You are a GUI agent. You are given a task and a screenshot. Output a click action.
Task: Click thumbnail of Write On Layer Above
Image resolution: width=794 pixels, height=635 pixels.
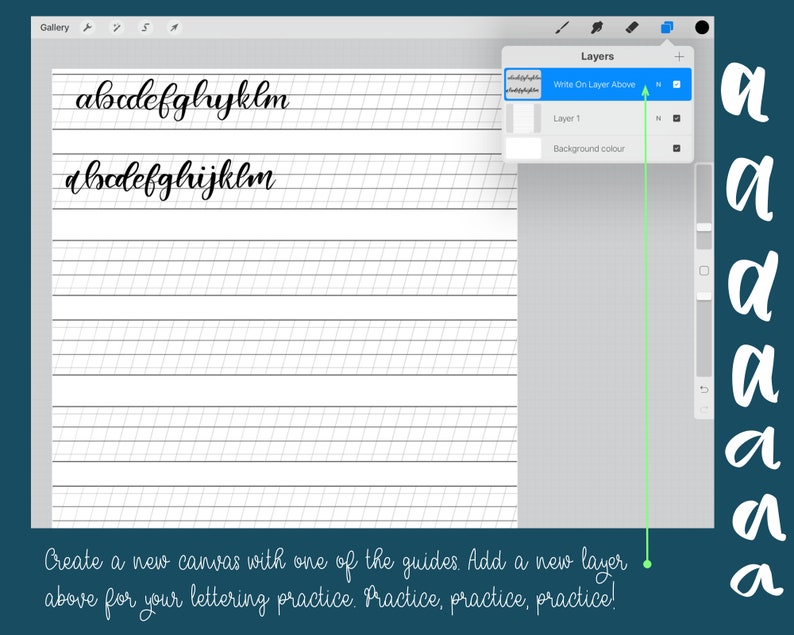click(524, 85)
